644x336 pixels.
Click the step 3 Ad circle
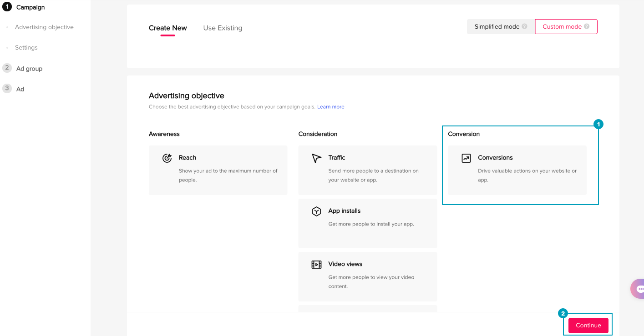(7, 88)
